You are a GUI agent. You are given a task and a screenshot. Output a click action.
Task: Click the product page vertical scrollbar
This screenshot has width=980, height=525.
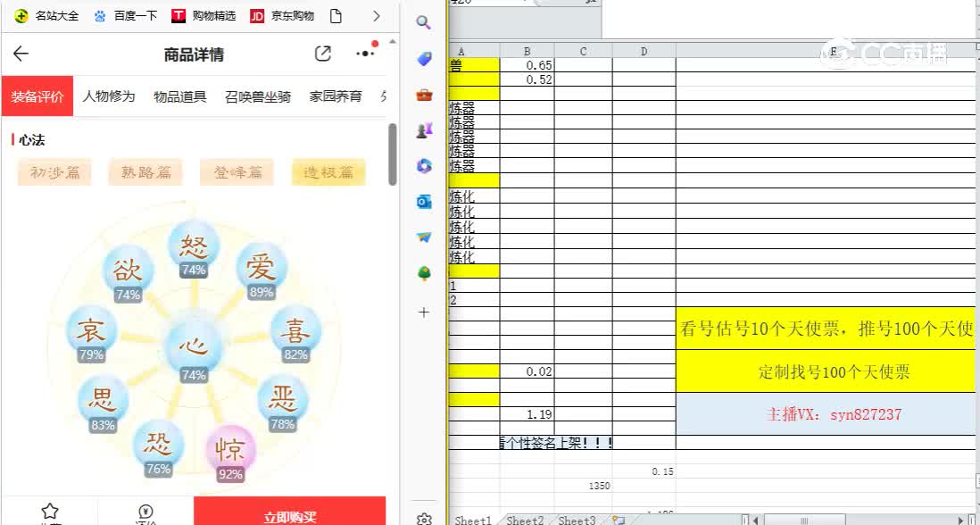point(393,154)
